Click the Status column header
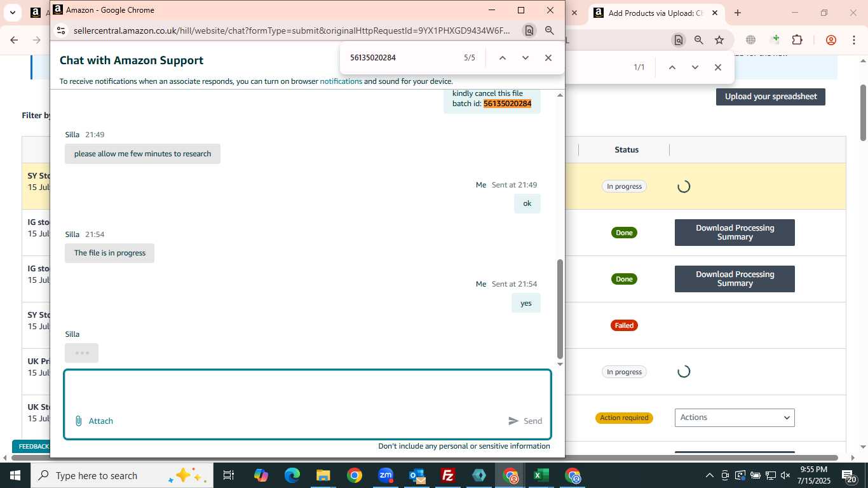The image size is (868, 488). coord(626,150)
